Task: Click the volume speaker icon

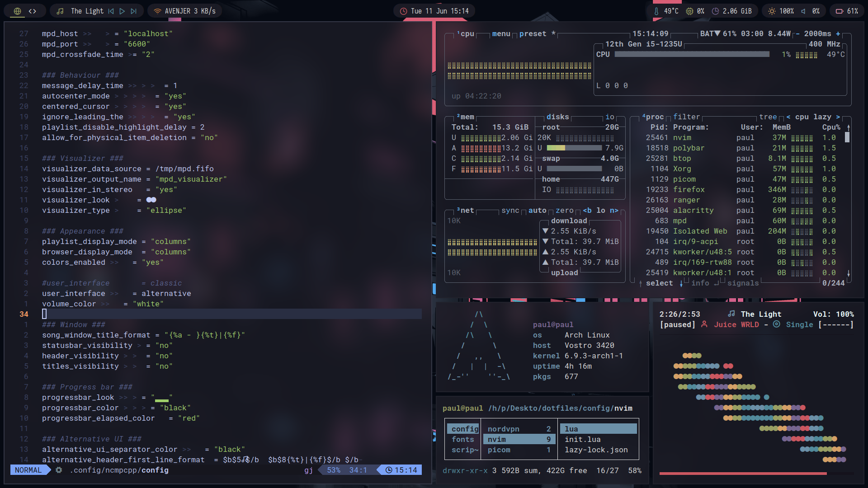Action: [x=803, y=11]
